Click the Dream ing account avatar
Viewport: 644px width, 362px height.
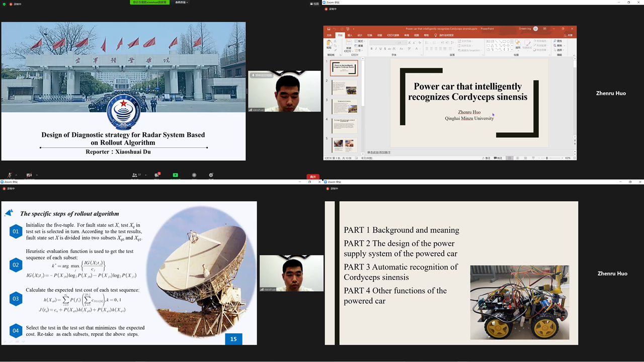click(535, 29)
